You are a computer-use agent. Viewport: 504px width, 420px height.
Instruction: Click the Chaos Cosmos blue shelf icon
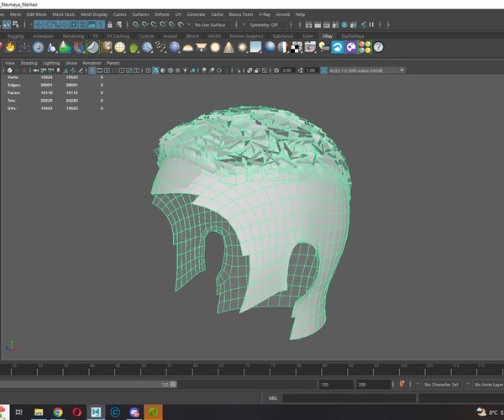pos(338,47)
